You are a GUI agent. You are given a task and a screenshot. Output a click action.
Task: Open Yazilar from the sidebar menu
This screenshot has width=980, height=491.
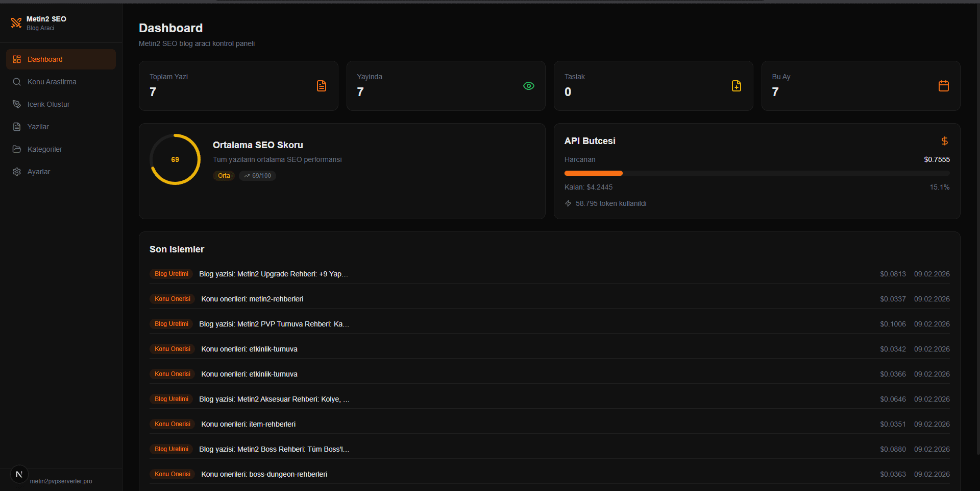pos(38,127)
